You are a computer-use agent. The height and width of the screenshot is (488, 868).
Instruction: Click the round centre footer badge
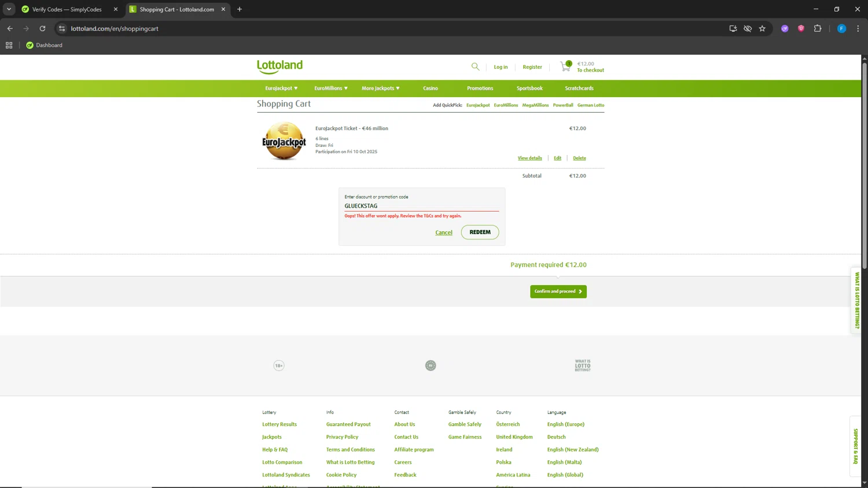pos(431,365)
